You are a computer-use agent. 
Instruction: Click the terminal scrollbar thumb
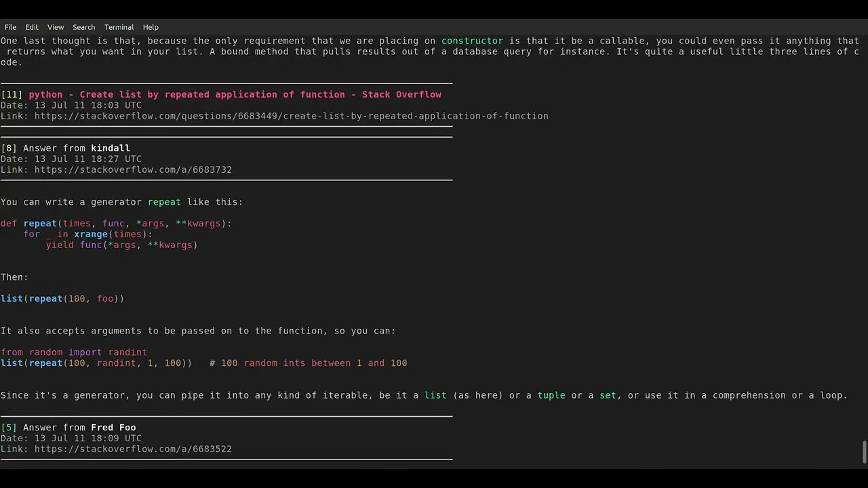pyautogui.click(x=864, y=452)
